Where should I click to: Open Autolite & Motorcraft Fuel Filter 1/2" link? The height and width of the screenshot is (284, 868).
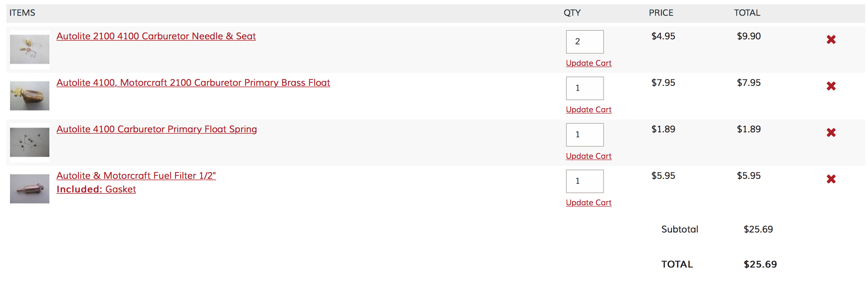[x=136, y=176]
